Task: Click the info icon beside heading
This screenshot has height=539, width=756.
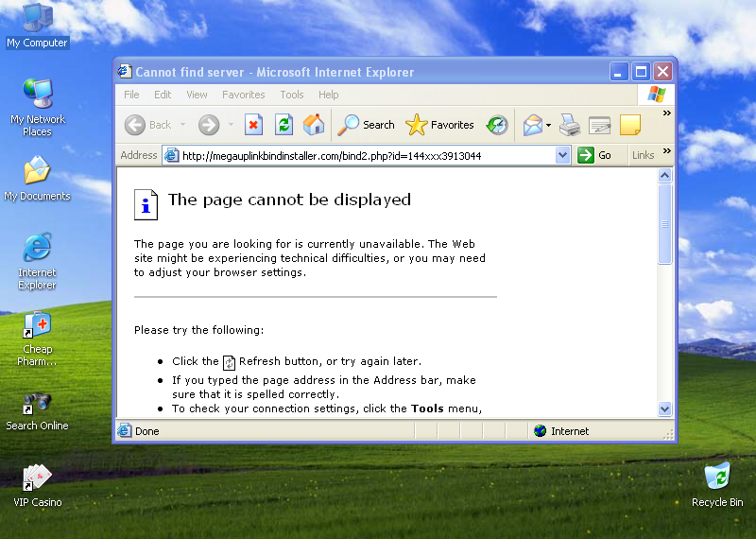Action: (146, 204)
